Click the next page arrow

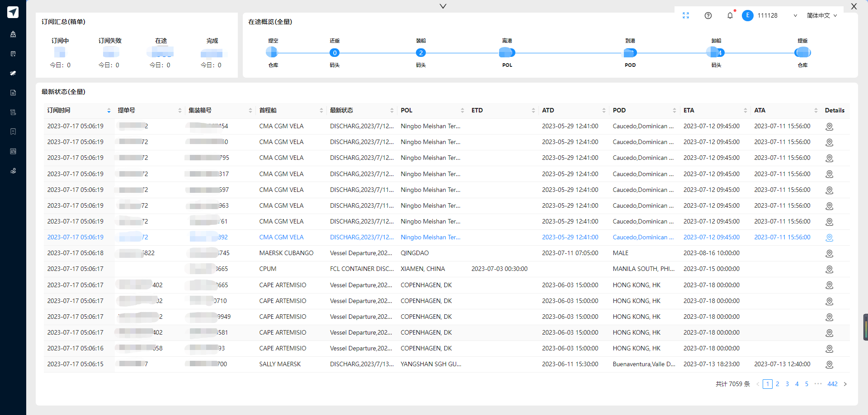[x=845, y=384]
